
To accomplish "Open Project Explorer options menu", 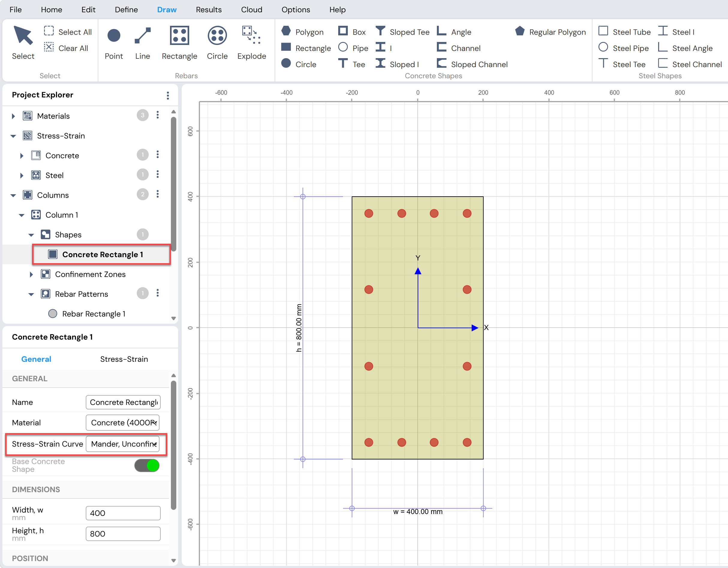I will [168, 95].
